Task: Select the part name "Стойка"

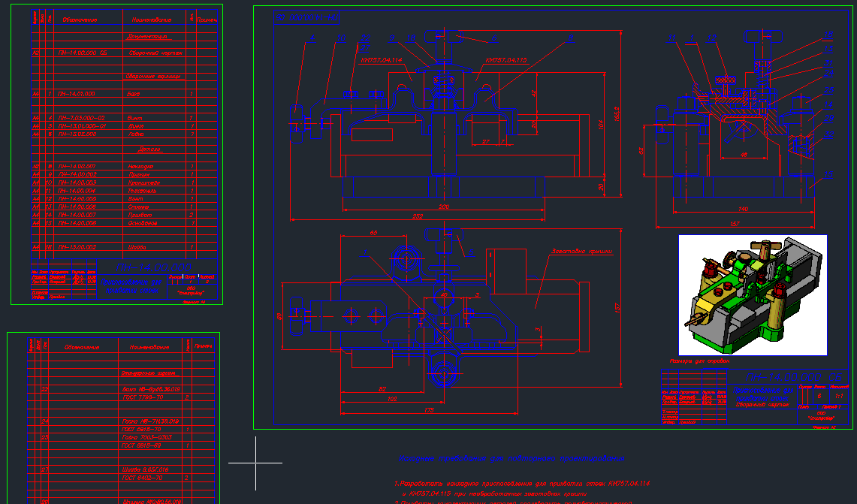Action: [x=138, y=207]
